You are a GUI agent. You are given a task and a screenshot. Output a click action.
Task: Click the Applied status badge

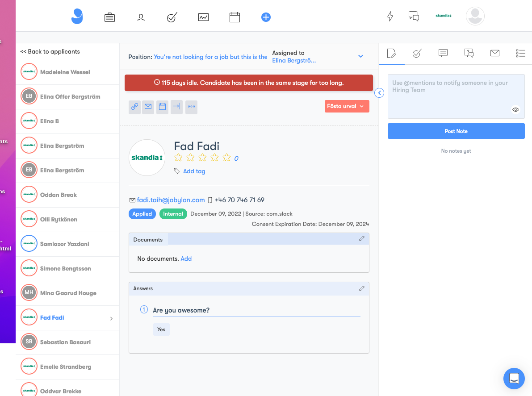tap(142, 214)
